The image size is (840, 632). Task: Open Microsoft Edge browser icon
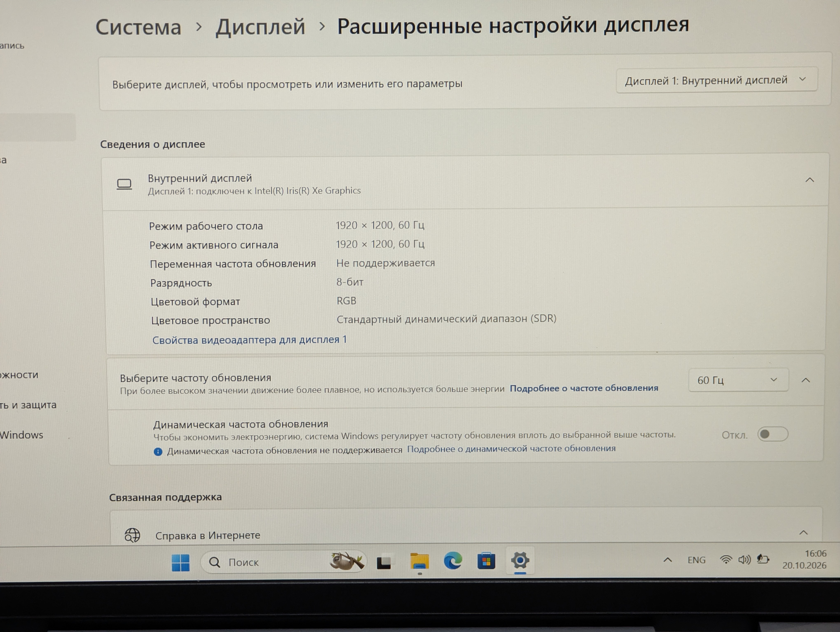(x=453, y=561)
